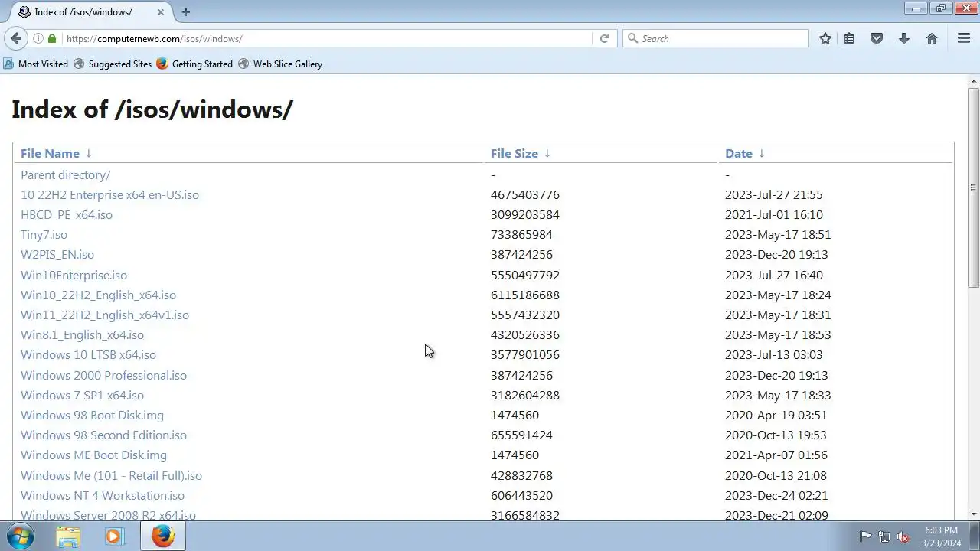Image resolution: width=980 pixels, height=551 pixels.
Task: Click the date 2021-Jul-01 16:10
Action: tap(774, 214)
